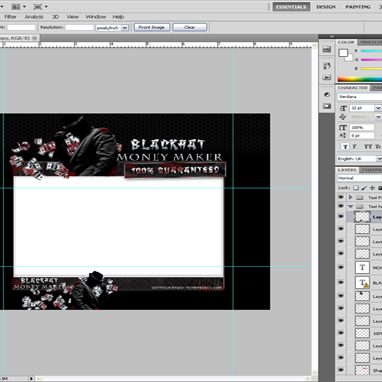Switch to the Design workspace
382x382 pixels.
pos(326,7)
